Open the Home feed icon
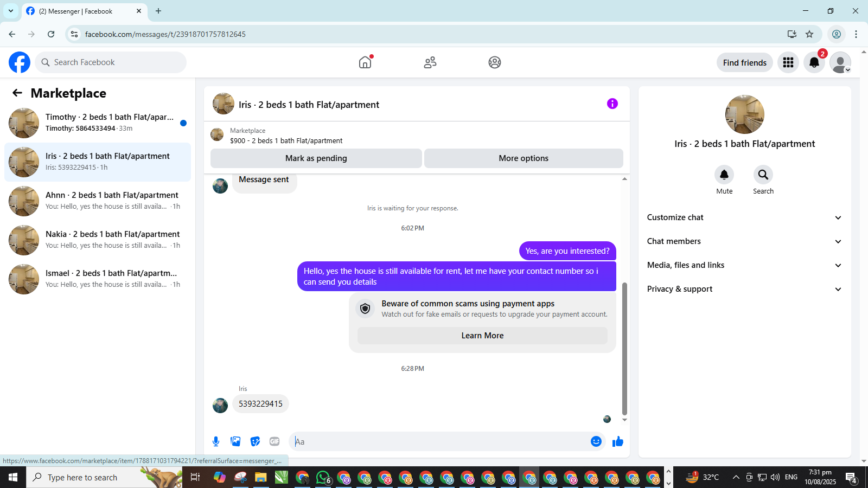The image size is (868, 488). [x=365, y=62]
